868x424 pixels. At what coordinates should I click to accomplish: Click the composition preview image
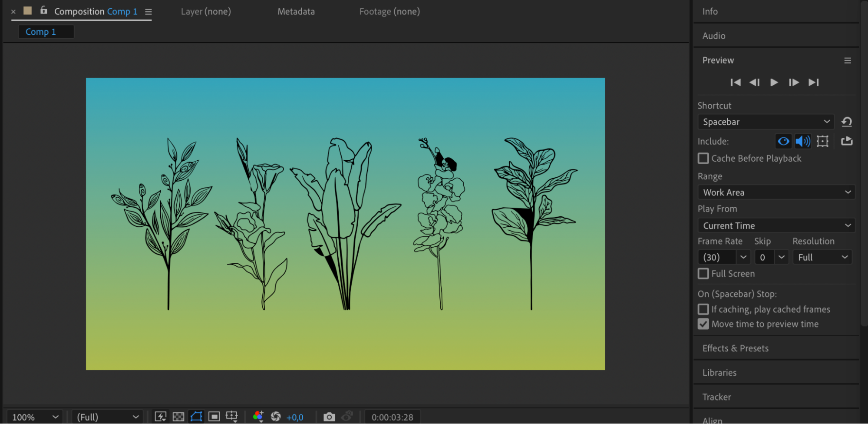point(345,224)
